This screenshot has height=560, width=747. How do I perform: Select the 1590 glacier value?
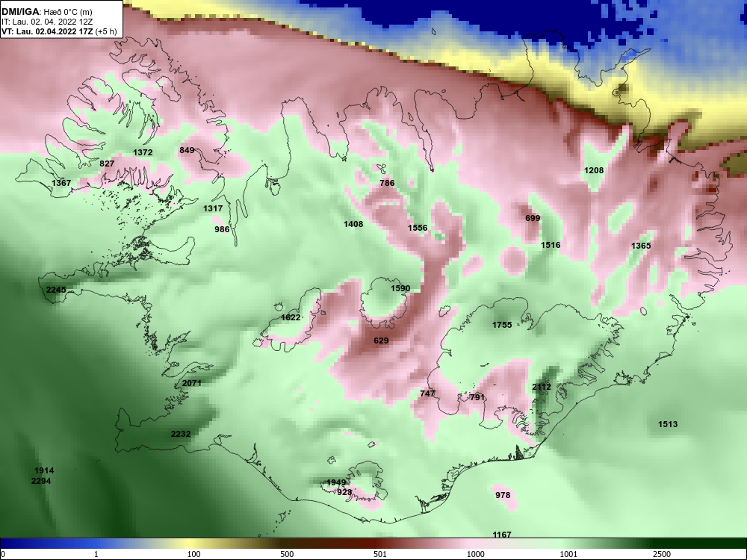click(x=400, y=288)
